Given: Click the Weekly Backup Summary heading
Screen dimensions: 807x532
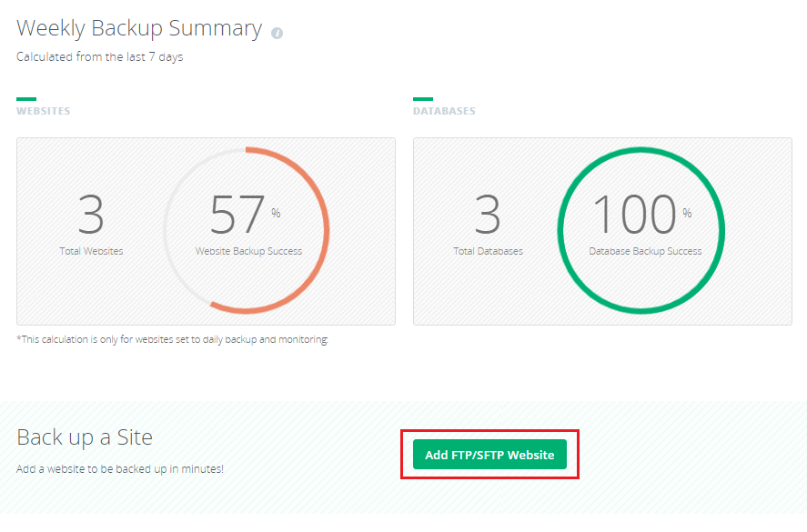Looking at the screenshot, I should pos(139,28).
